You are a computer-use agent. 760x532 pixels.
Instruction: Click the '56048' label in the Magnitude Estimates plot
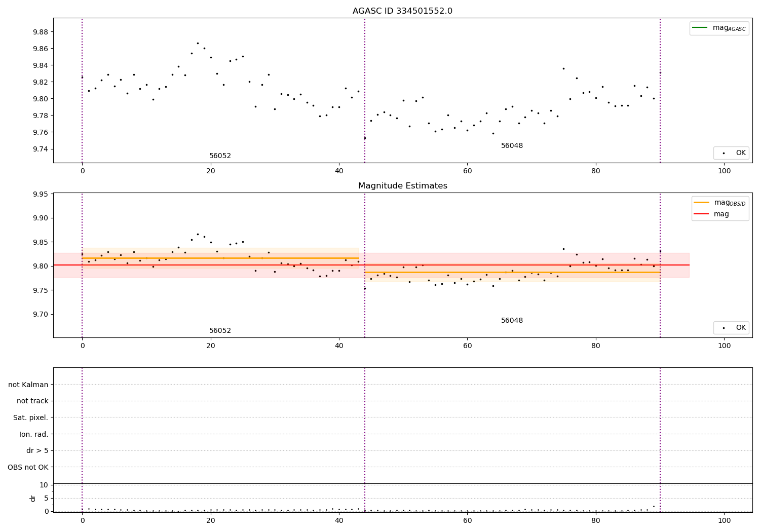512,321
